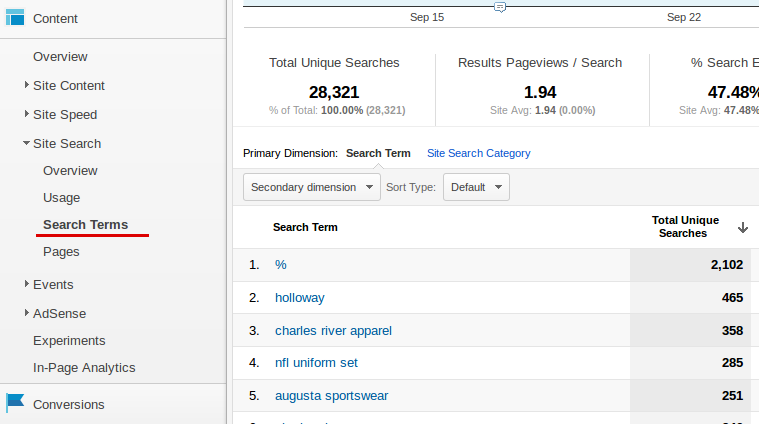The image size is (759, 424).
Task: Click the sort arrow beside Total Unique Searches
Action: click(742, 228)
